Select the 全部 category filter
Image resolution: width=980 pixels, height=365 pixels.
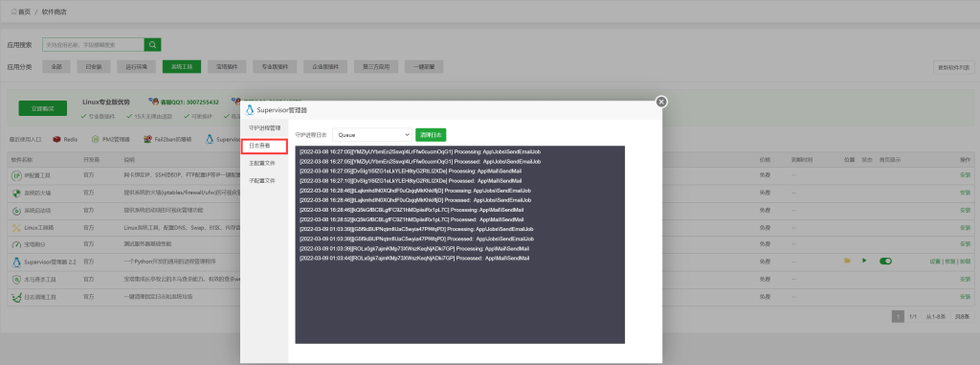56,66
